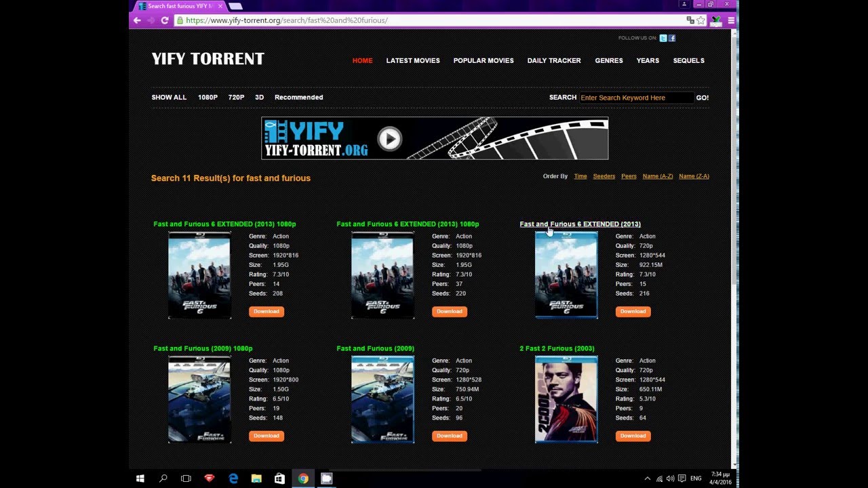Screen dimensions: 868x488
Task: Open Windows taskbar search
Action: [x=163, y=479]
